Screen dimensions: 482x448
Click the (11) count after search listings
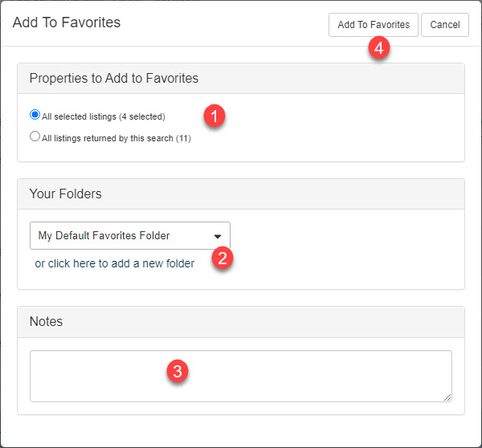(183, 138)
